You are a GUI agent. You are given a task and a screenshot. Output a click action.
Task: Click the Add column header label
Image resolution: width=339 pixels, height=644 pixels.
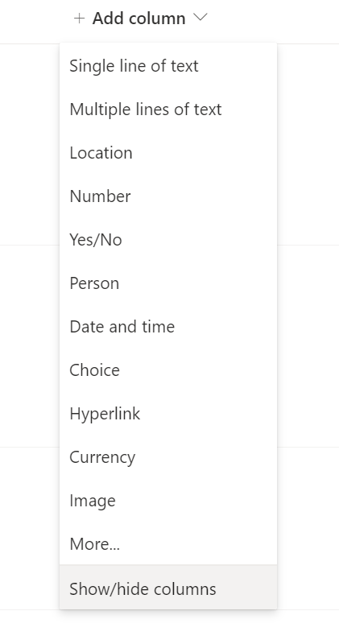(138, 19)
